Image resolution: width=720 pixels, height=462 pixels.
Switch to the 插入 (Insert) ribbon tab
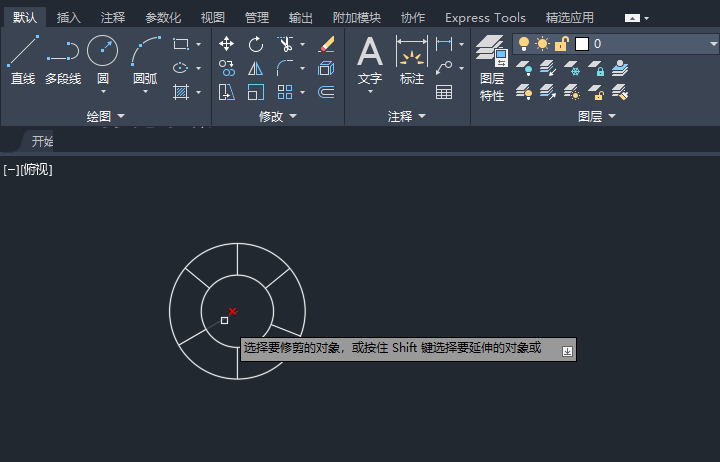pos(69,18)
